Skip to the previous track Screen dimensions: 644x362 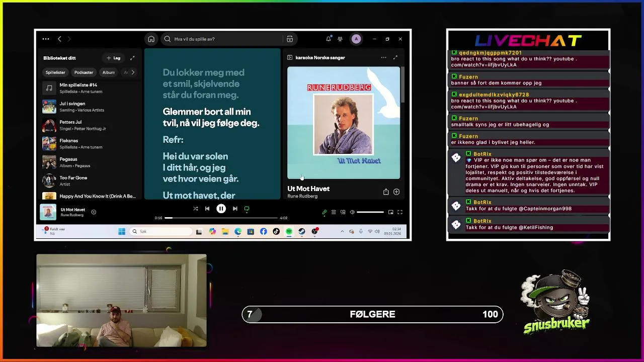pos(207,209)
